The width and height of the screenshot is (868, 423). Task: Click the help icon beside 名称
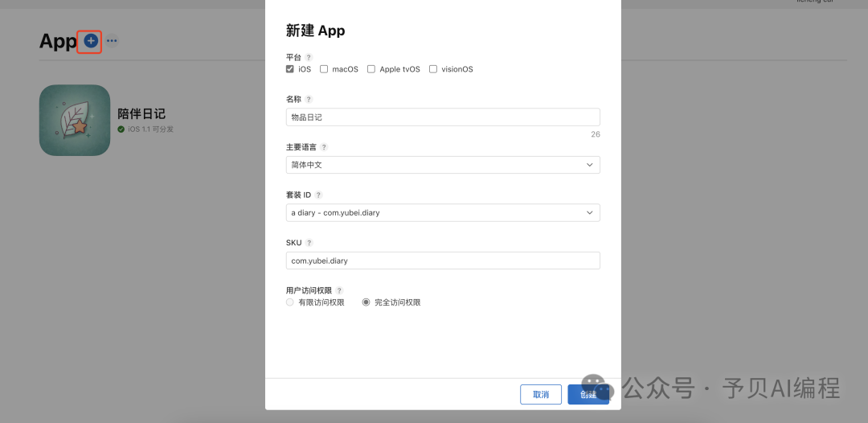pos(309,99)
